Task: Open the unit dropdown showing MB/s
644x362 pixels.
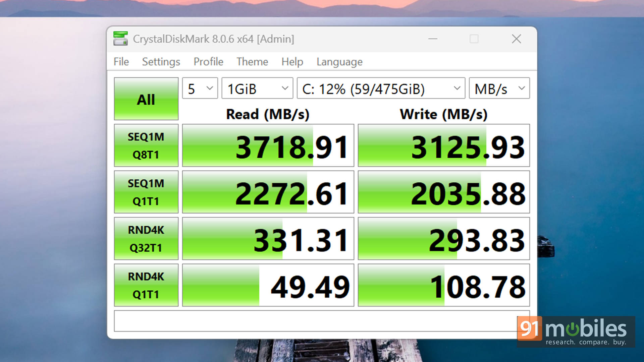Action: pos(499,88)
